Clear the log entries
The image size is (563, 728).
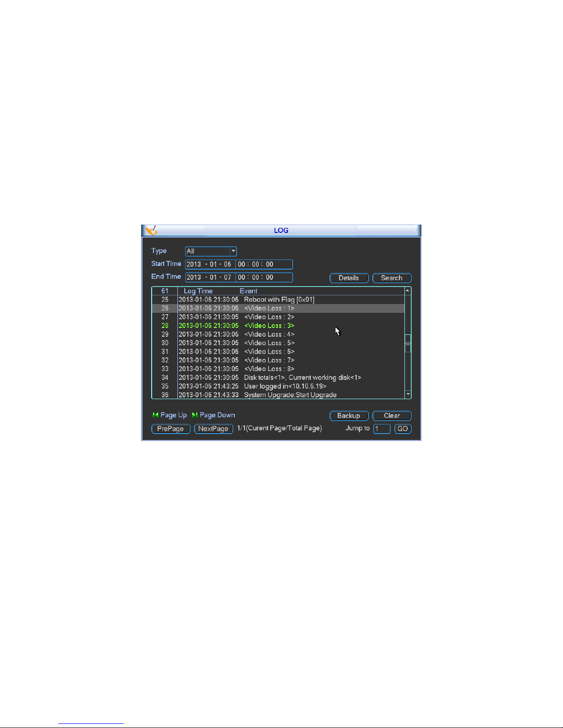click(392, 416)
